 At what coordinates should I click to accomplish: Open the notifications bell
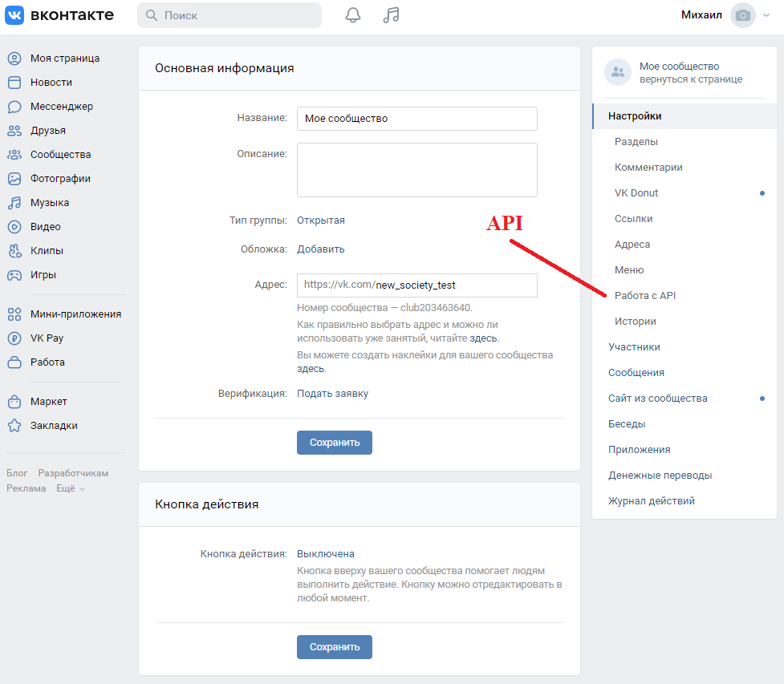[353, 15]
